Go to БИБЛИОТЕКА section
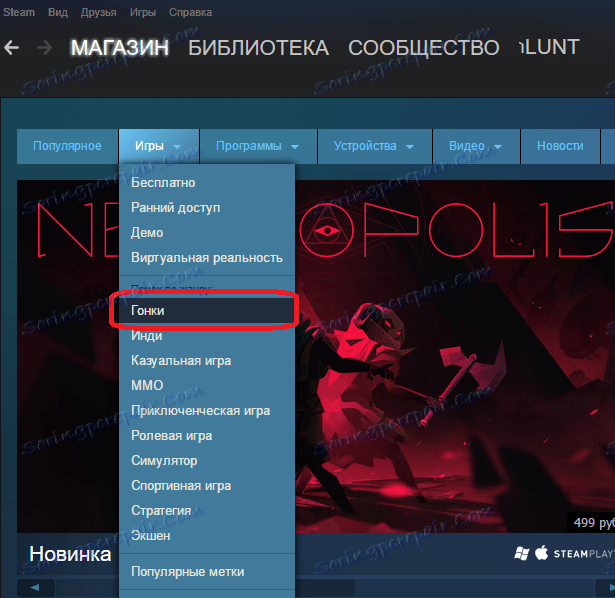Screen dimensions: 615x598 tap(258, 48)
